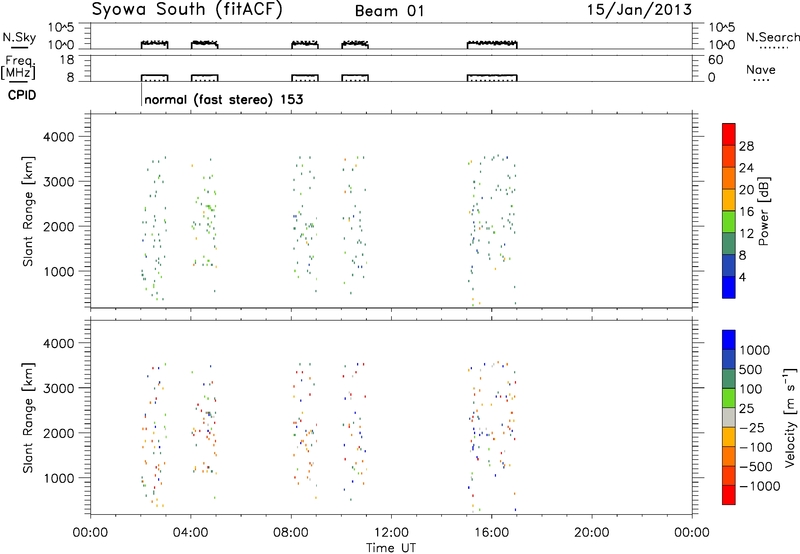Click the 'N.Search' legend label
The height and width of the screenshot is (554, 800).
(772, 37)
